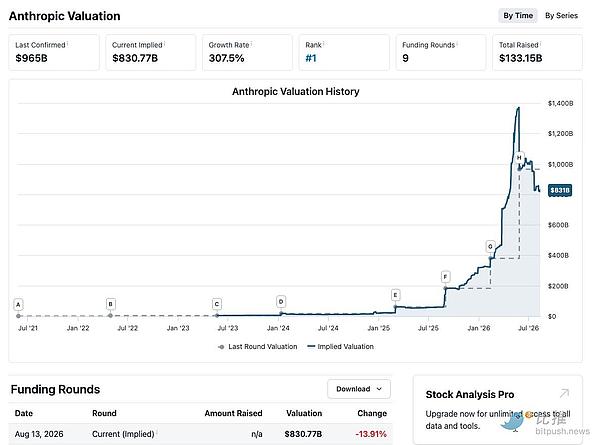This screenshot has width=600, height=445.
Task: Select funding round marker H
Action: 519,157
